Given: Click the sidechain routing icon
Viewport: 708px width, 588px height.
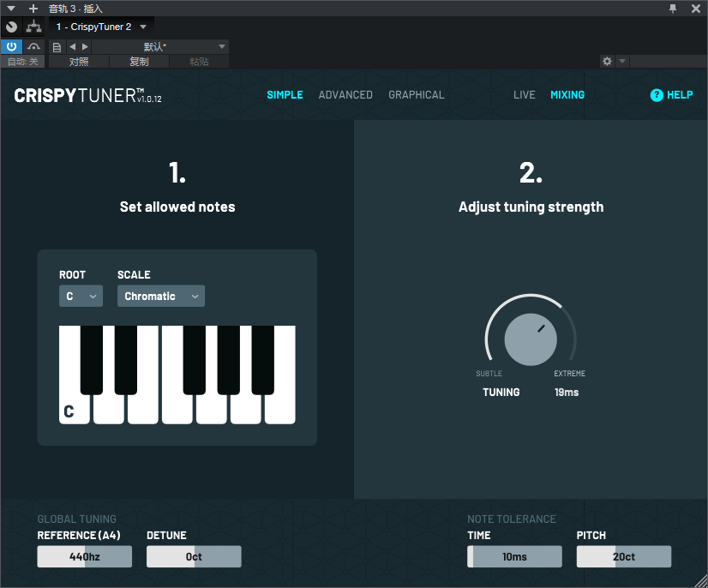Looking at the screenshot, I should tap(34, 27).
